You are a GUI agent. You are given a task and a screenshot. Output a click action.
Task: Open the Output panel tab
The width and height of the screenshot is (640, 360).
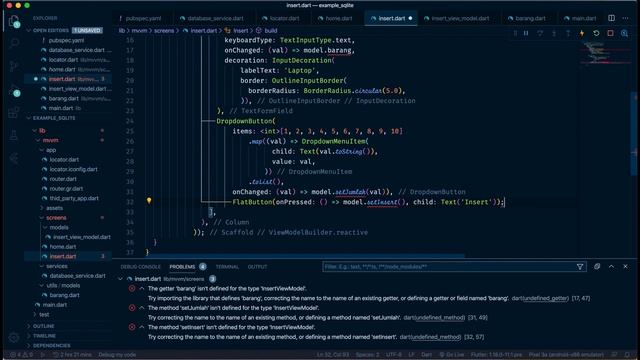click(x=257, y=267)
